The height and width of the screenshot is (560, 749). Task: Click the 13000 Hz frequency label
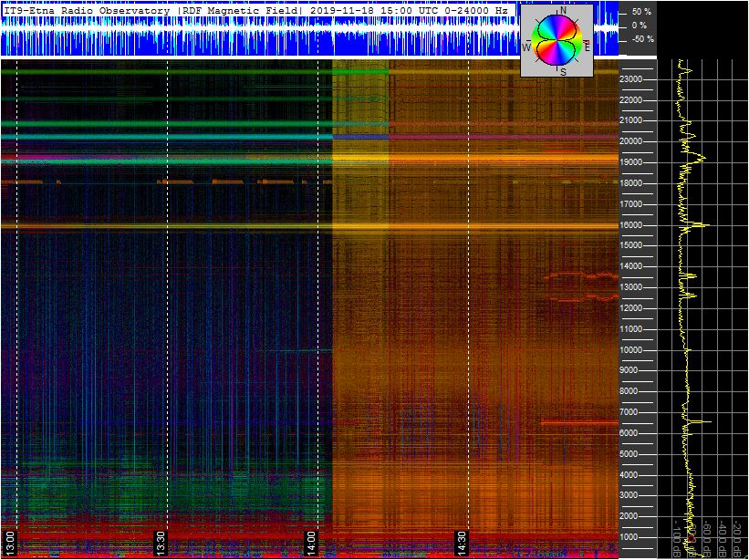(630, 287)
